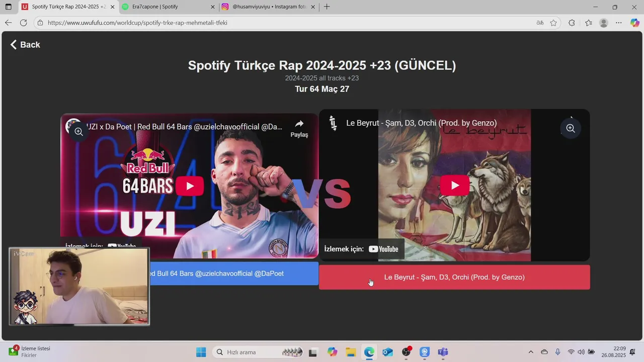Open notifications bell icon
The width and height of the screenshot is (644, 362).
[x=633, y=352]
